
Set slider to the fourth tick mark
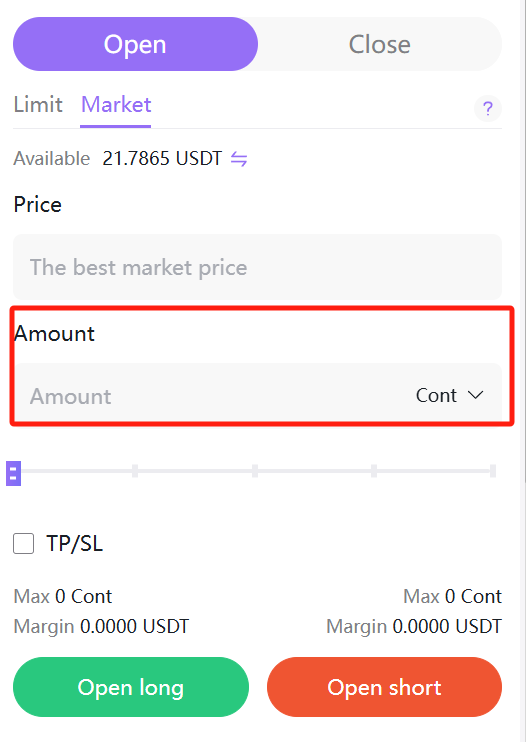(x=374, y=471)
